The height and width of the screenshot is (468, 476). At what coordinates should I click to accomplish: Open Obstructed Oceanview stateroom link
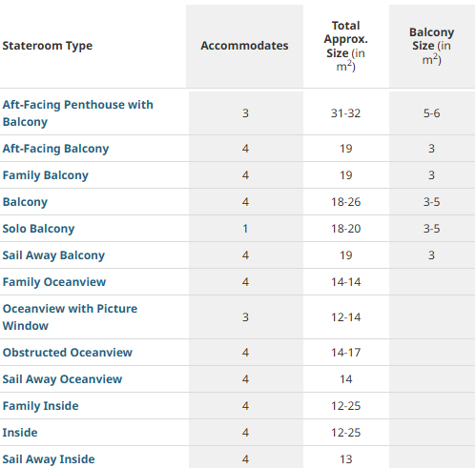[68, 353]
